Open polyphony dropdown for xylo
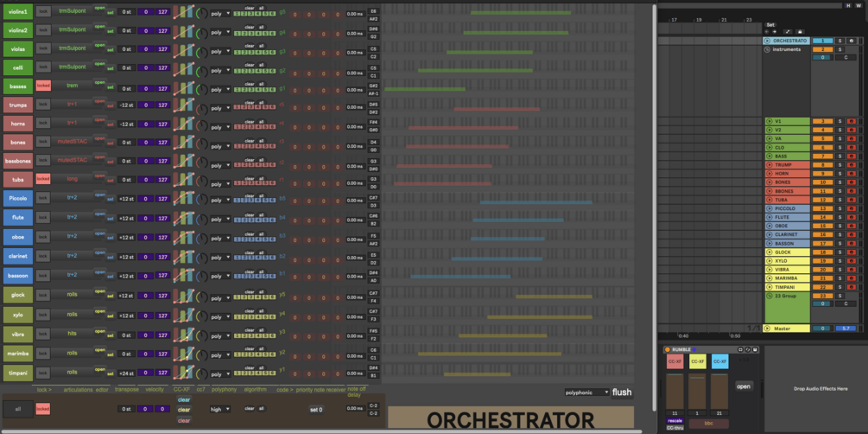Viewport: 868px width, 434px height. tap(220, 317)
